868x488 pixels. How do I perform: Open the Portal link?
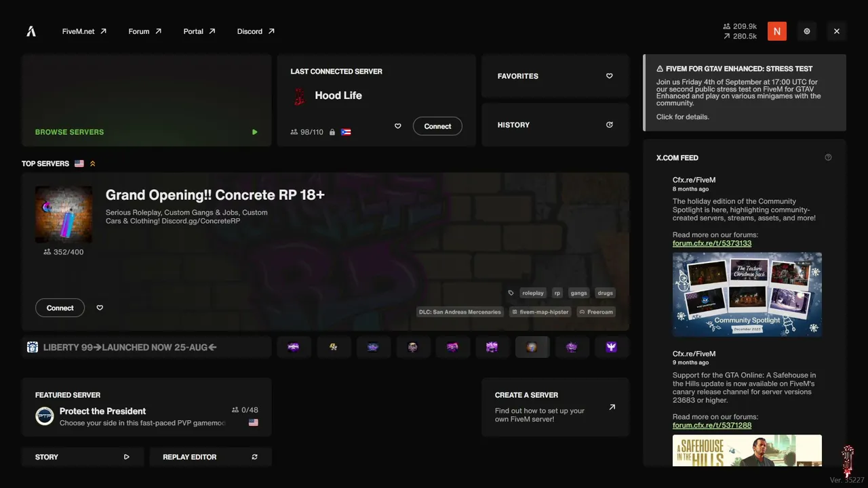pyautogui.click(x=199, y=31)
